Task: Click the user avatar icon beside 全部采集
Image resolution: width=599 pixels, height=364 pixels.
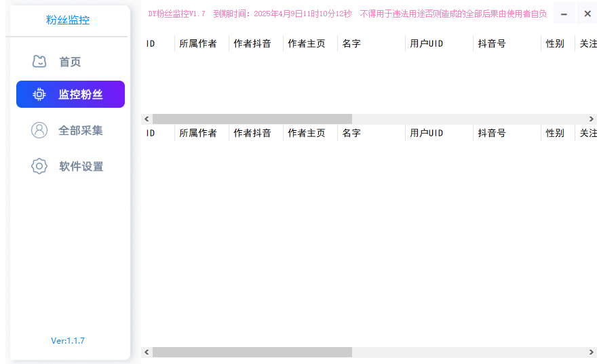Action: tap(39, 130)
